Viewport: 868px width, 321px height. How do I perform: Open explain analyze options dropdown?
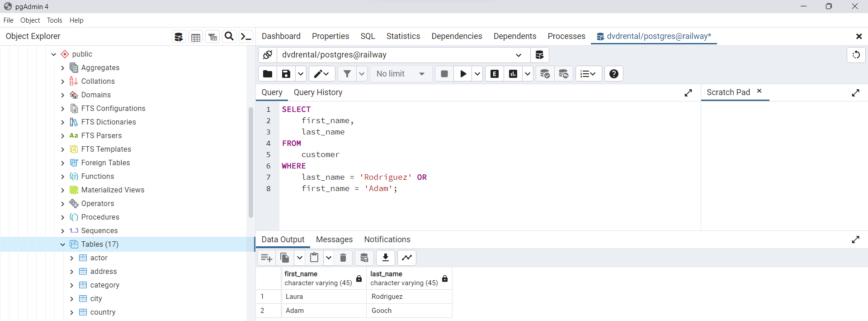[528, 74]
